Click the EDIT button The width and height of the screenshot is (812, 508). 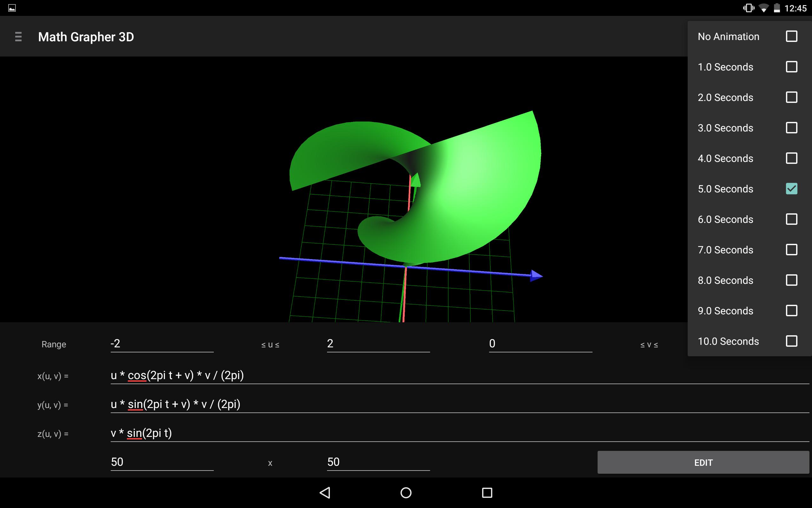click(x=703, y=462)
